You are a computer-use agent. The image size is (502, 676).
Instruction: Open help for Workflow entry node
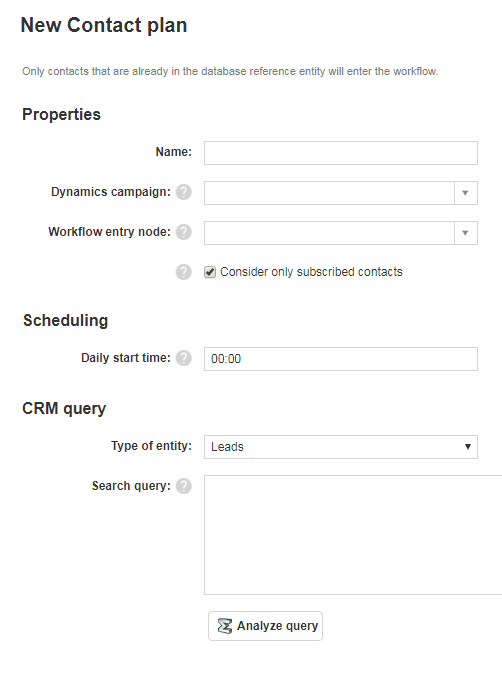pos(184,232)
